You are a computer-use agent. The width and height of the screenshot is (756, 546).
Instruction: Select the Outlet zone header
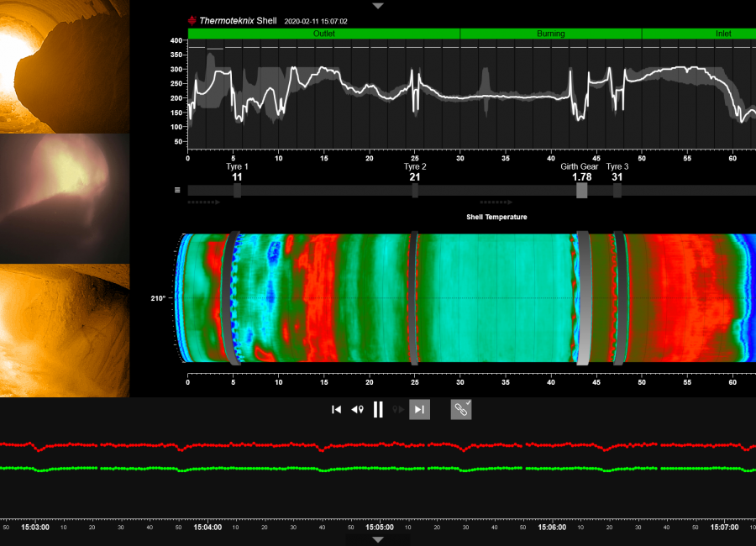click(323, 34)
